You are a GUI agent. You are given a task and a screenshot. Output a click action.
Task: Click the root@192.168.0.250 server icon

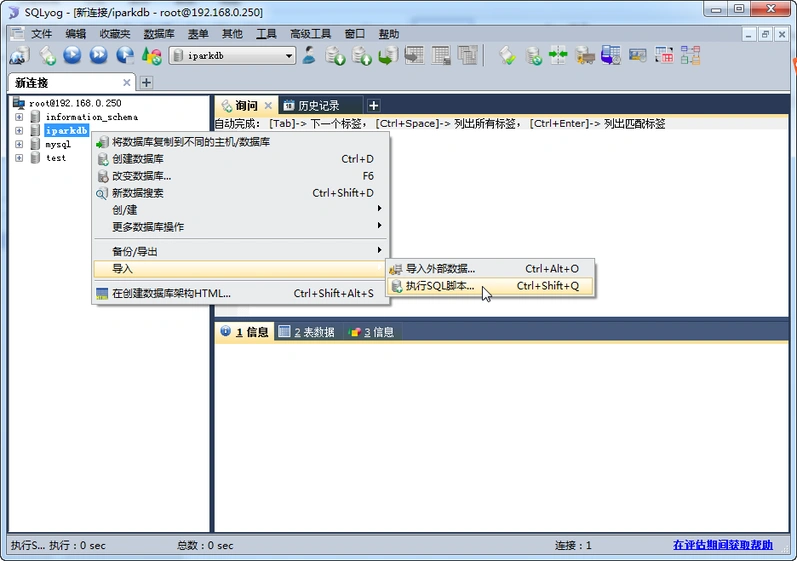[x=19, y=103]
